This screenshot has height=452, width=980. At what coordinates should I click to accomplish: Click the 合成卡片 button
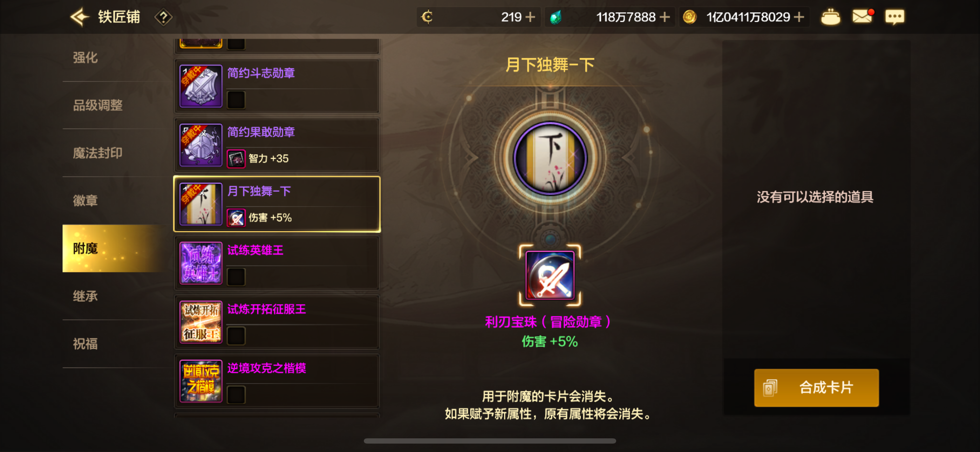coord(816,388)
